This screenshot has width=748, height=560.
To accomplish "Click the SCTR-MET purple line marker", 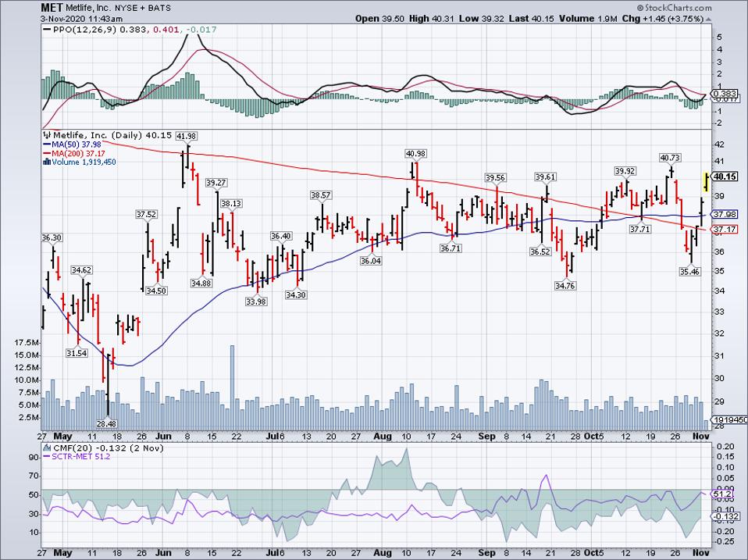I will tap(48, 455).
